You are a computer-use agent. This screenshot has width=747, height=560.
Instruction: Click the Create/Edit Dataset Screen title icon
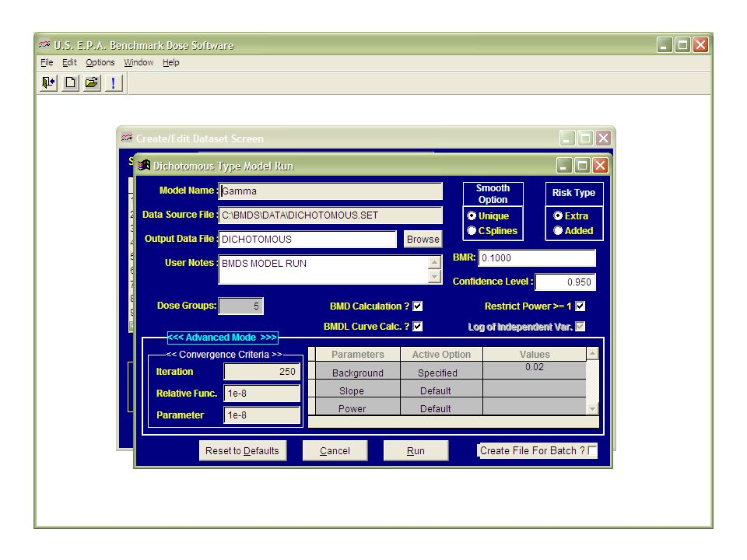pyautogui.click(x=127, y=138)
